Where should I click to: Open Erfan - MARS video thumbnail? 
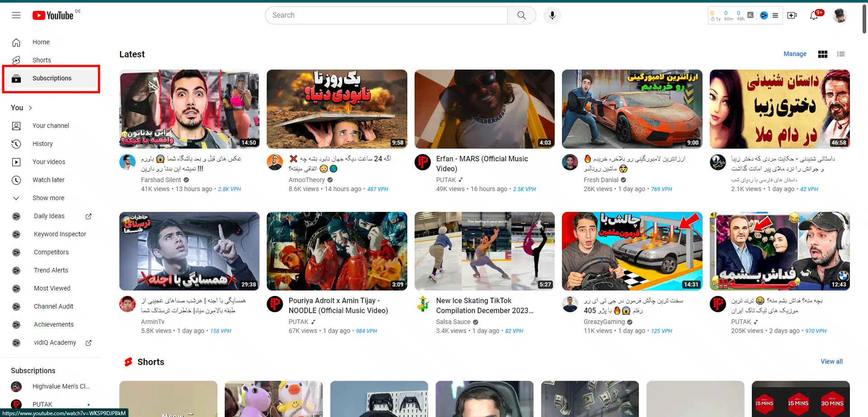tap(484, 109)
